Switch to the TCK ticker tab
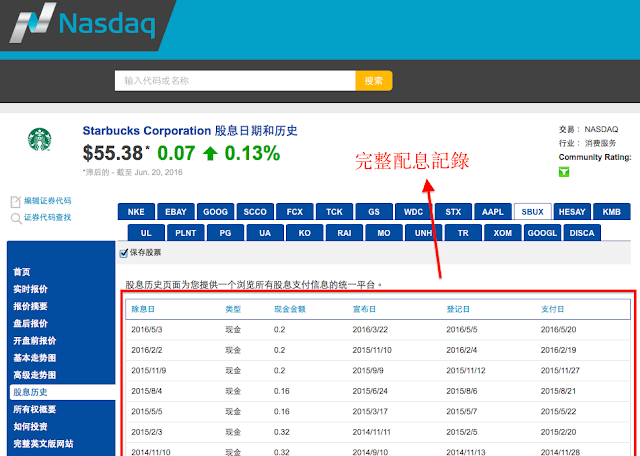Screen dimensions: 640x456 coord(334,211)
